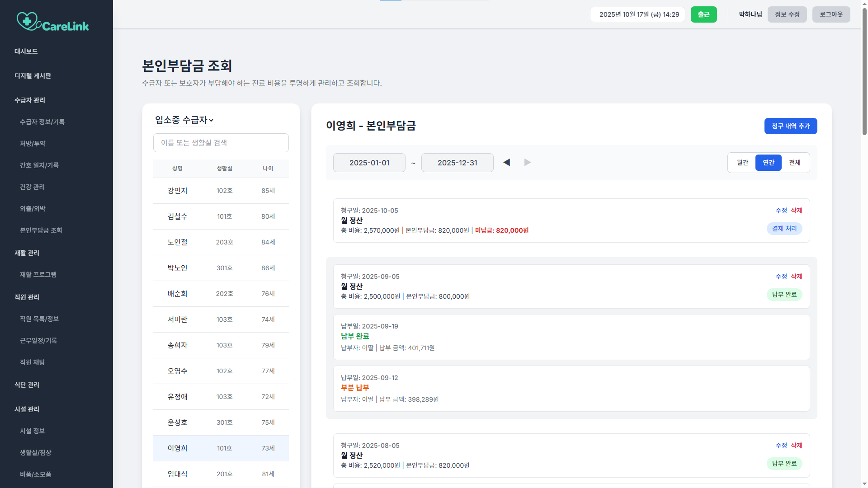Select recipient 임대식 in the list

coord(221,474)
